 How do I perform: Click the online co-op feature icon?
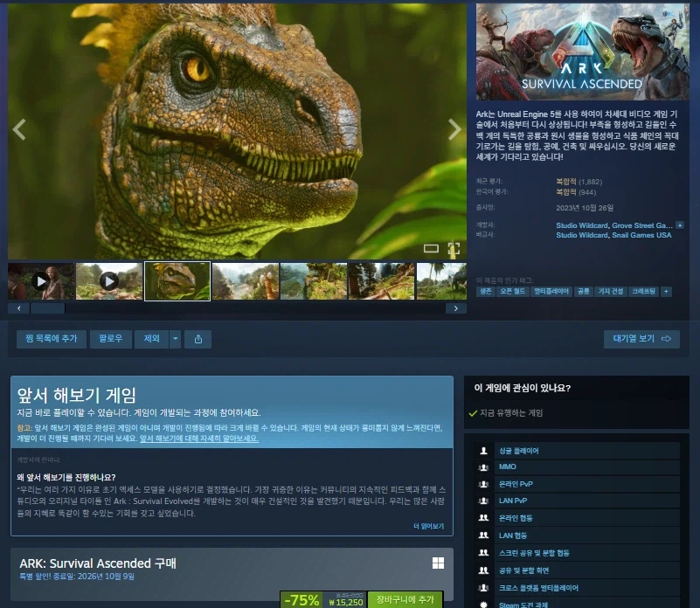[x=483, y=518]
